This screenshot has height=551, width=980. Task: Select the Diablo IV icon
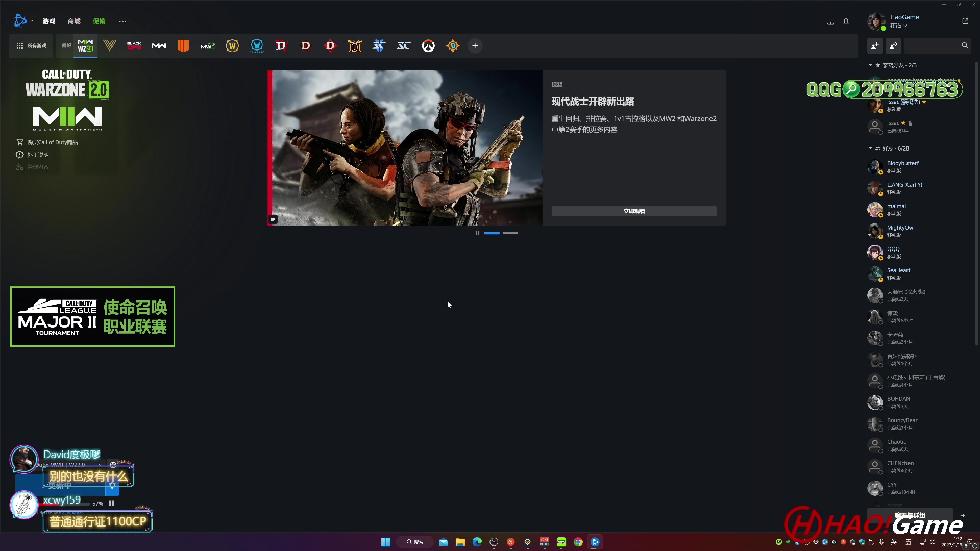pos(281,46)
